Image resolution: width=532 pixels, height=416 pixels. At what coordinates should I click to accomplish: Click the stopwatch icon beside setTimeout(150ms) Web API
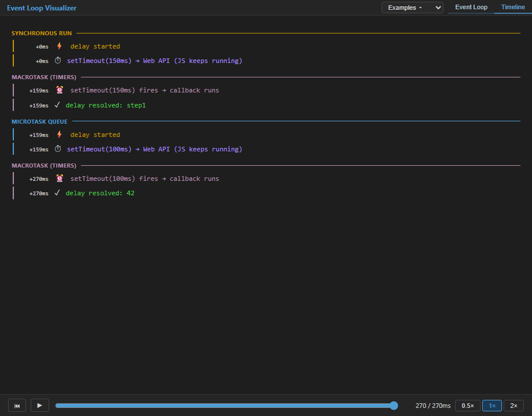coord(58,60)
